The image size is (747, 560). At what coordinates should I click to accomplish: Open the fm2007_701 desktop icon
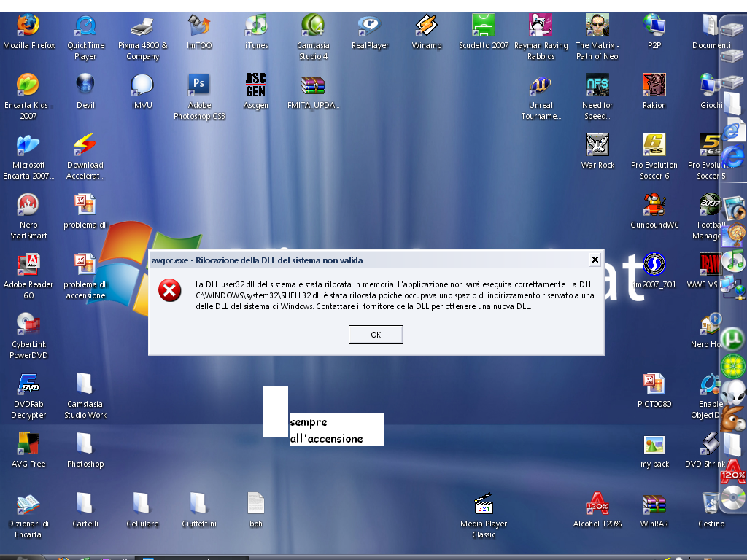click(654, 271)
